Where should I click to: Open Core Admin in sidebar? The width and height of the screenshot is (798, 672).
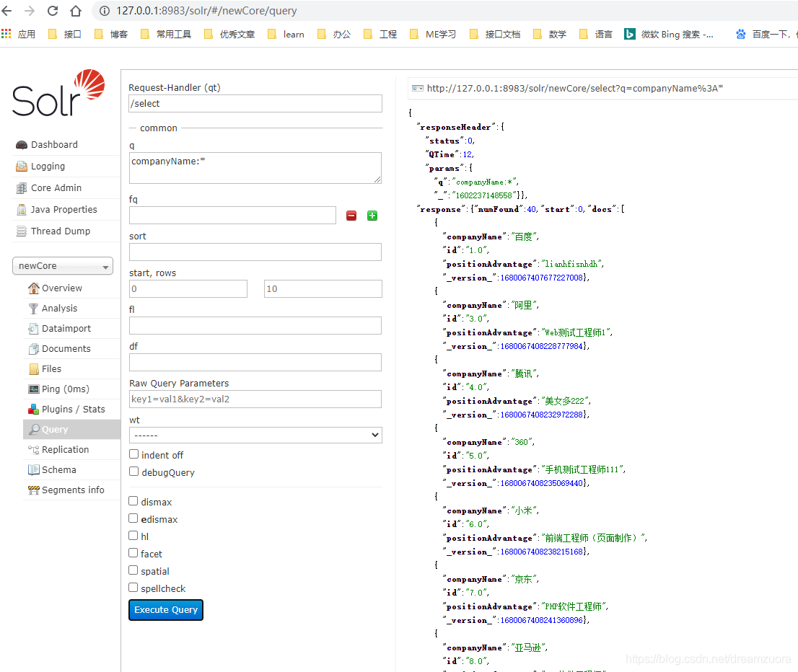66,188
